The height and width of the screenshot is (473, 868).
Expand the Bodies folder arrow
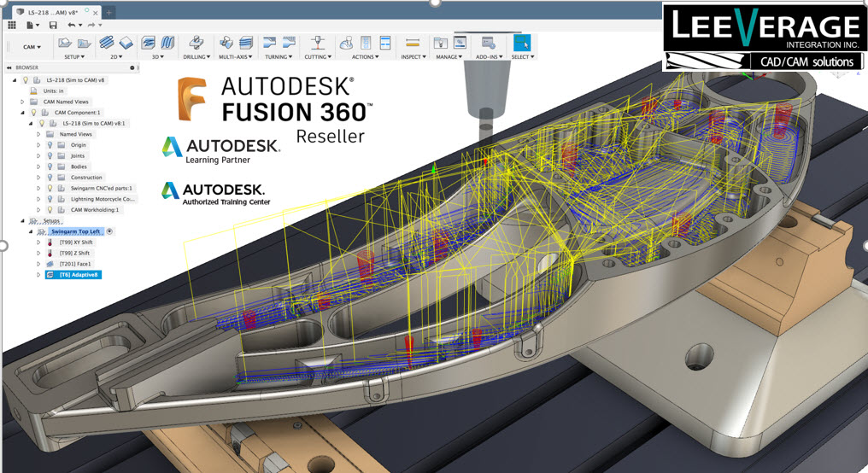click(x=38, y=166)
